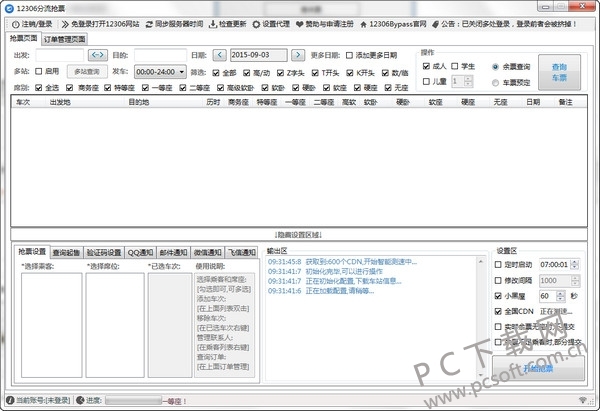Image resolution: width=600 pixels, height=411 pixels.
Task: Check the 儿童 option
Action: (x=426, y=82)
